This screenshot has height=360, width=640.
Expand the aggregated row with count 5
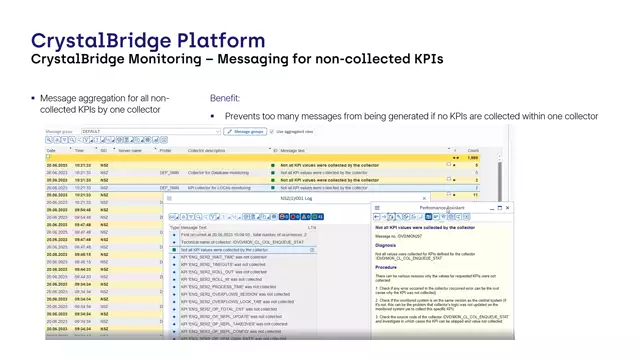pos(449,164)
